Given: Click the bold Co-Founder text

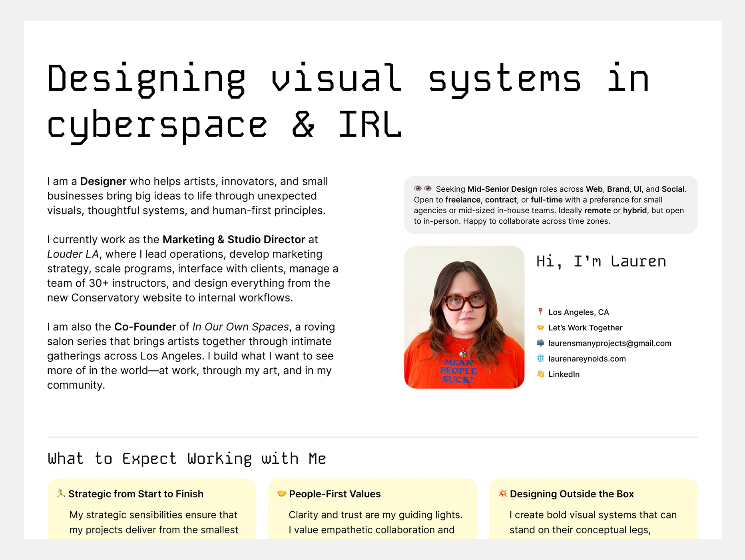Looking at the screenshot, I should [145, 327].
